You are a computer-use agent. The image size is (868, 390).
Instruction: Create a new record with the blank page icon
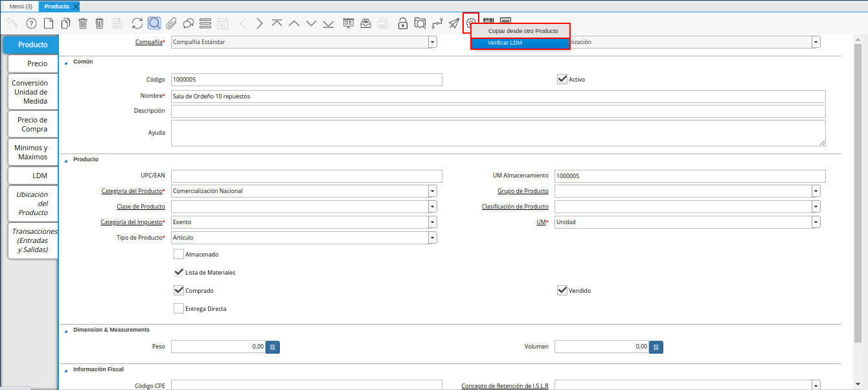[x=49, y=23]
